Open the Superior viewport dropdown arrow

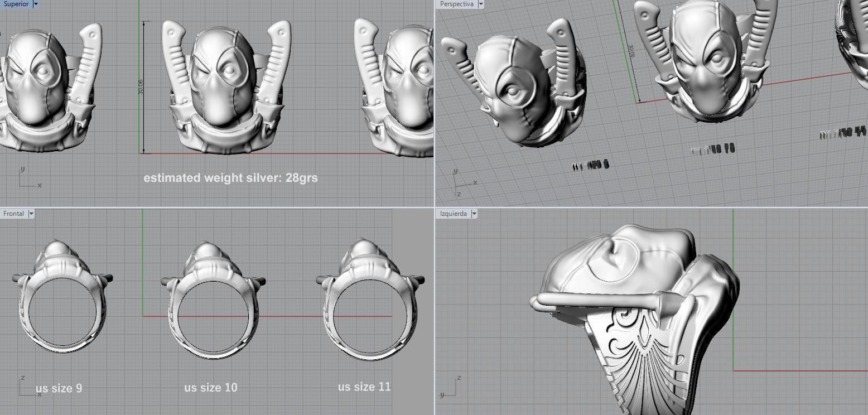36,4
